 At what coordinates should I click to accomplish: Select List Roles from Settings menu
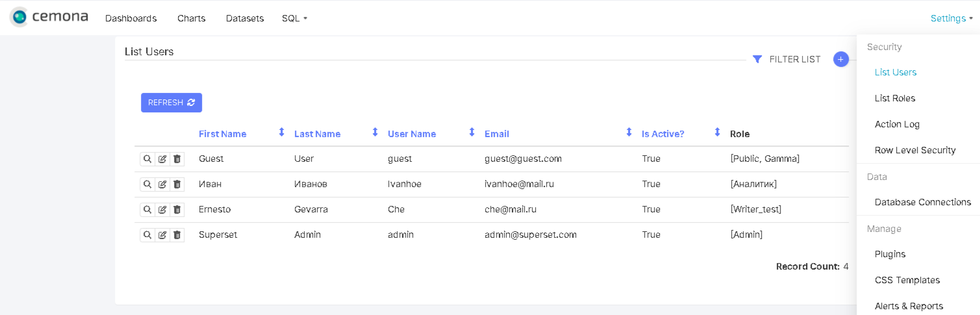(x=894, y=98)
